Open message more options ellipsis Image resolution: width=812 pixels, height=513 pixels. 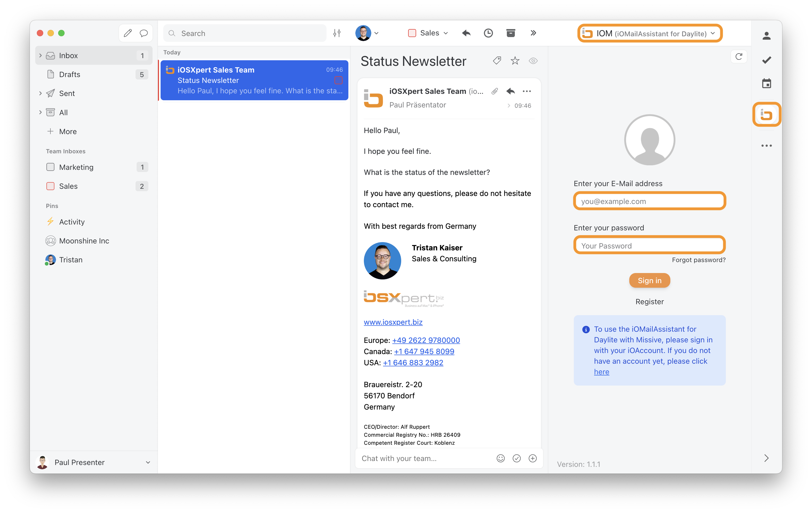527,91
